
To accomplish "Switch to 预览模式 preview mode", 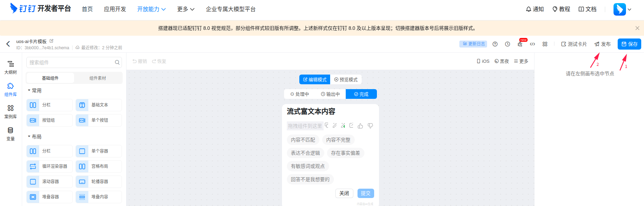I will 346,79.
